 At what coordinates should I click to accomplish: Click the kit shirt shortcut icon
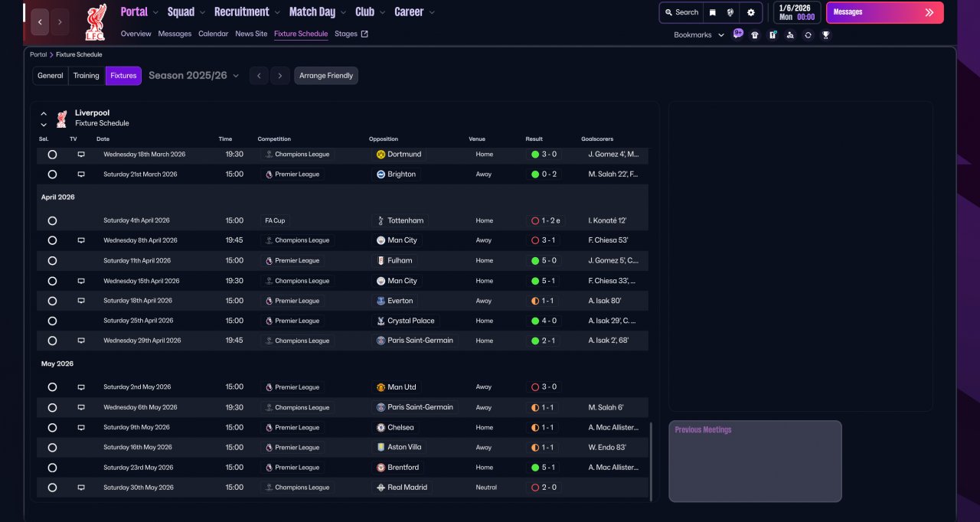coord(755,35)
